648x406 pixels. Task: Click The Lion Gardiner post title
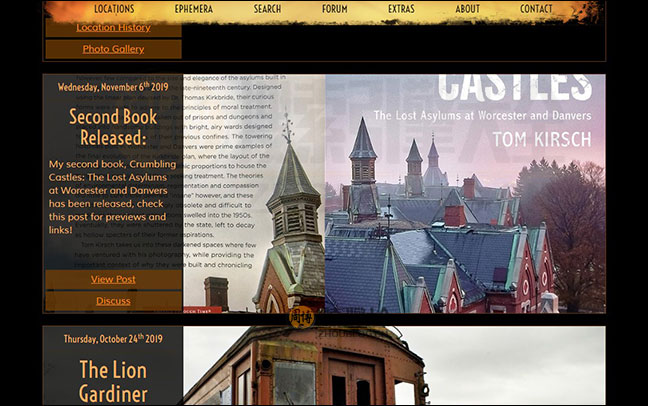tap(113, 381)
